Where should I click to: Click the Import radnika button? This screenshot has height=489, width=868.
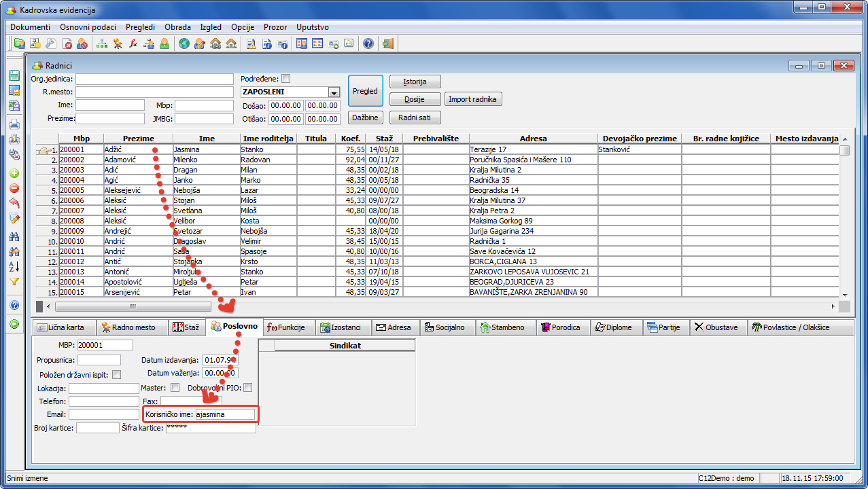[473, 99]
